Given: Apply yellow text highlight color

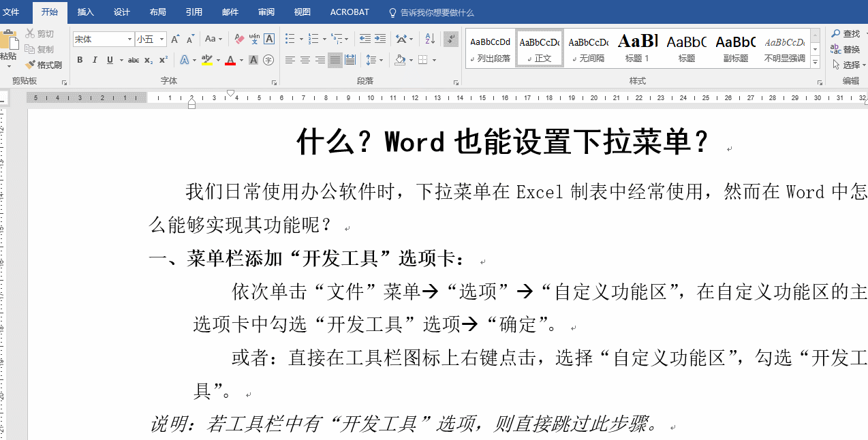Looking at the screenshot, I should [207, 60].
